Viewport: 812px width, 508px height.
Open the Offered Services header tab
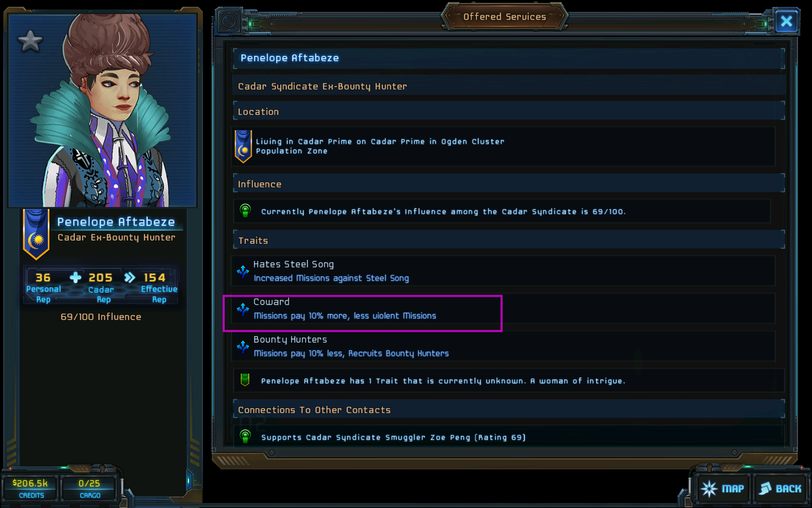click(505, 17)
